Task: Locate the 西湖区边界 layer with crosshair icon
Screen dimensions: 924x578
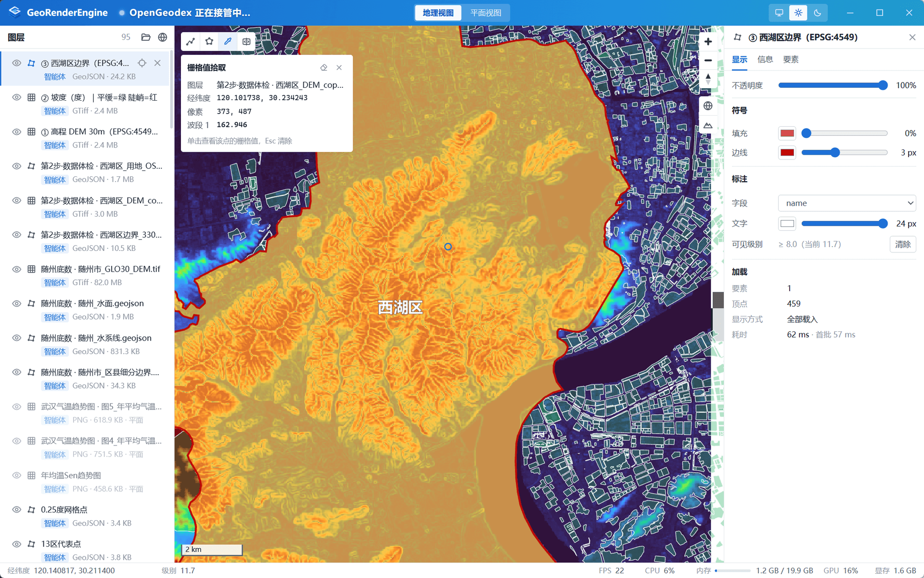Action: pos(142,63)
